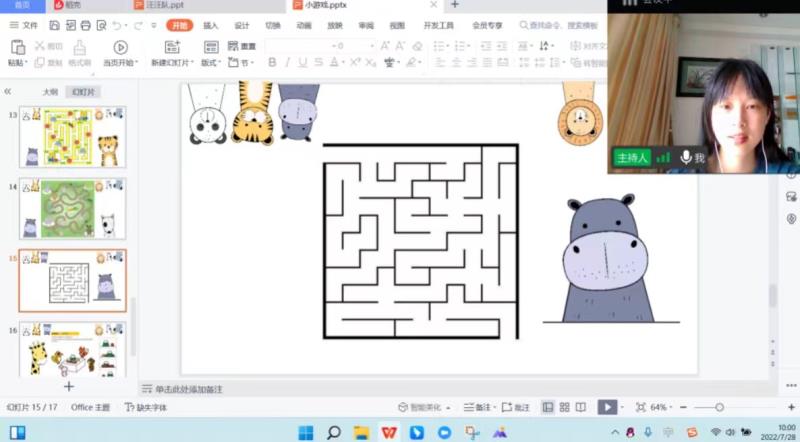Open File Explorer from taskbar
800x442 pixels.
tap(361, 433)
